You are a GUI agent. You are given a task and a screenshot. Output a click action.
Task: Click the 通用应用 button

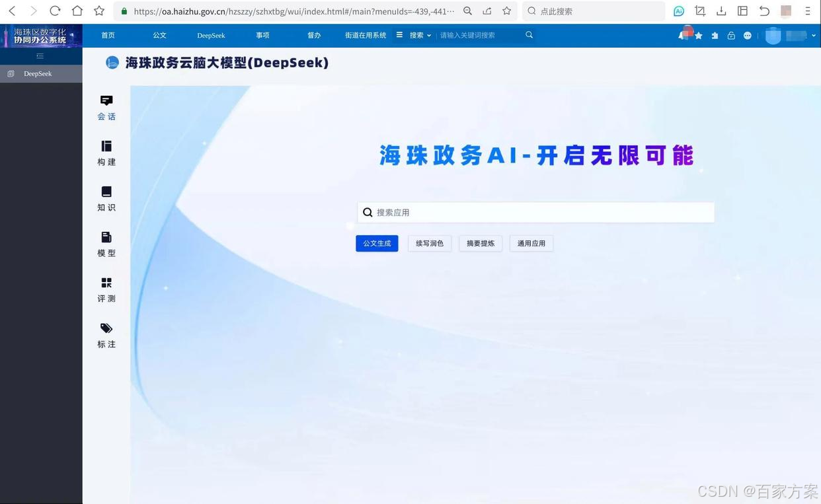[531, 243]
